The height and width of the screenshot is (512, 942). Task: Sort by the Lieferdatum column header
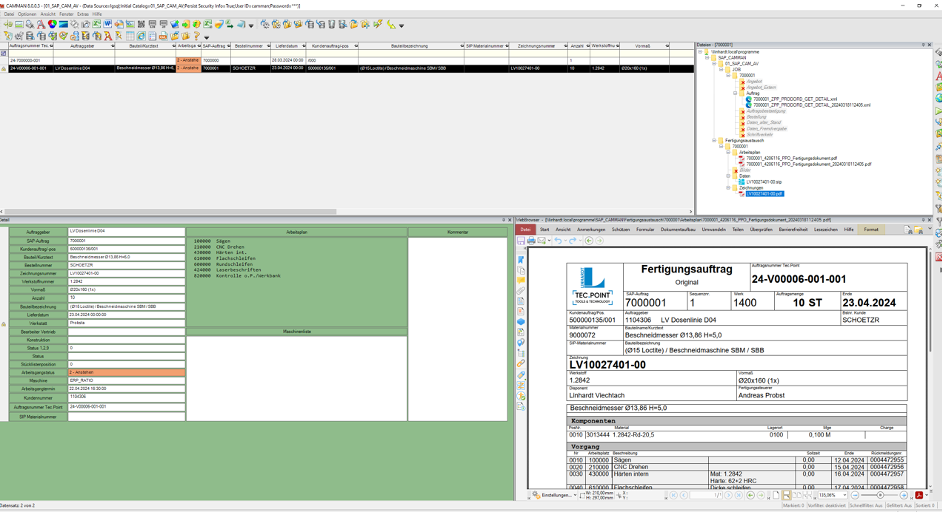[x=287, y=46]
